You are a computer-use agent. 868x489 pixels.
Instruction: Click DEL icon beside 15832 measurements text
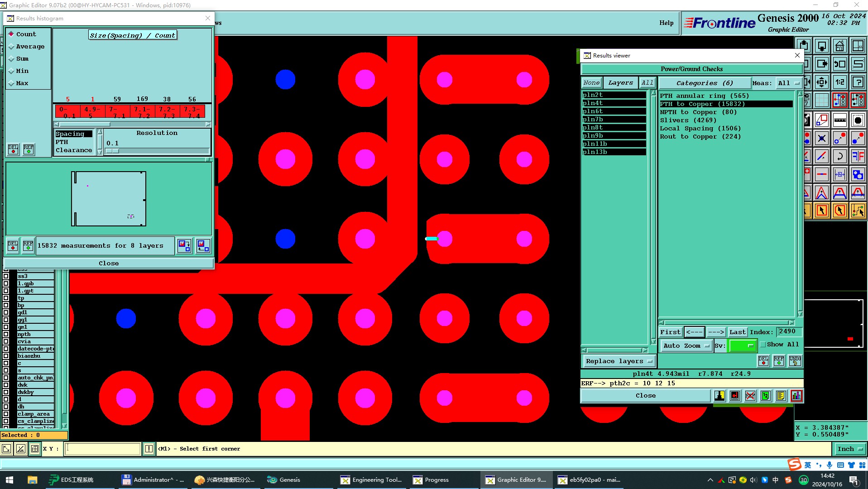tap(13, 246)
